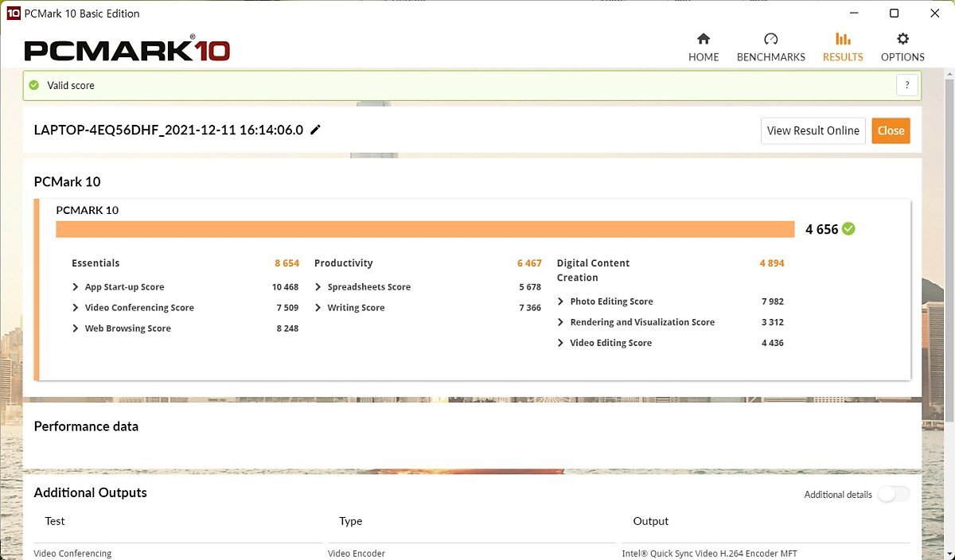Toggle the Additional details switch
The image size is (955, 560).
point(894,494)
